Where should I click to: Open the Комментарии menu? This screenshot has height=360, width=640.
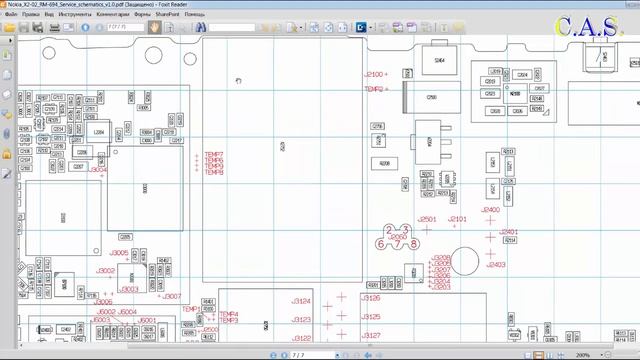click(x=113, y=14)
